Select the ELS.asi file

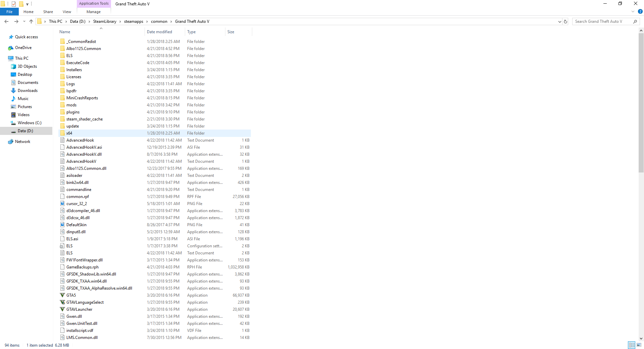pos(154,239)
